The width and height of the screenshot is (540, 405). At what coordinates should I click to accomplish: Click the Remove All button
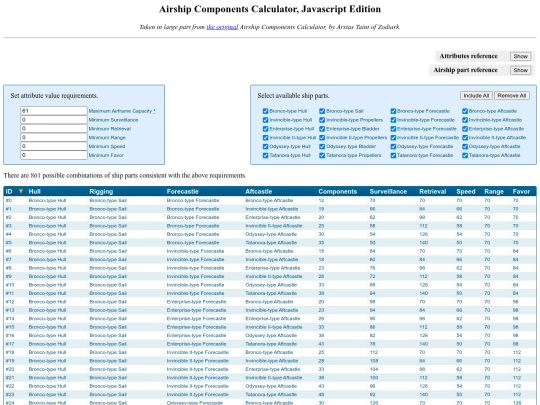511,96
